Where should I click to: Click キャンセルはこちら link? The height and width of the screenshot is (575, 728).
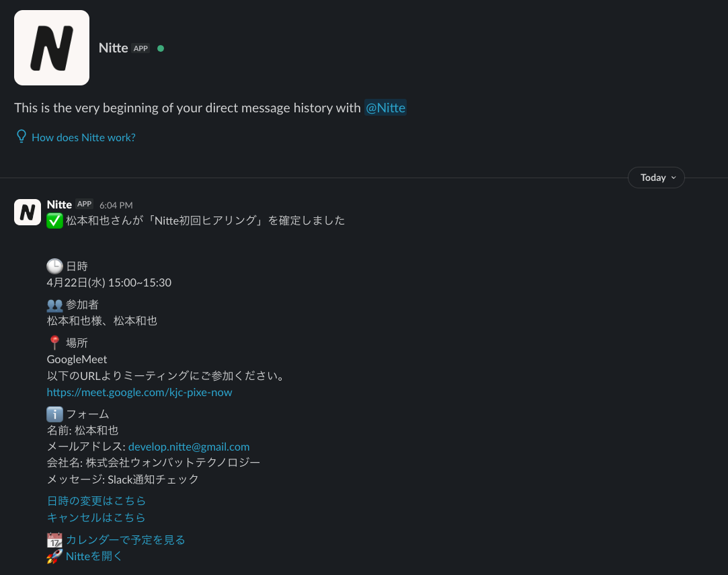(x=96, y=517)
